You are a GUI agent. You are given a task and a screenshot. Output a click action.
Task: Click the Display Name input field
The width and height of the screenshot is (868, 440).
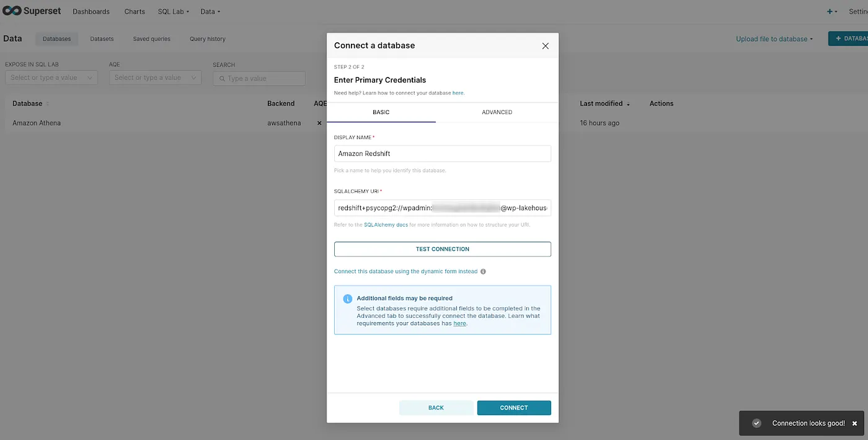(443, 153)
